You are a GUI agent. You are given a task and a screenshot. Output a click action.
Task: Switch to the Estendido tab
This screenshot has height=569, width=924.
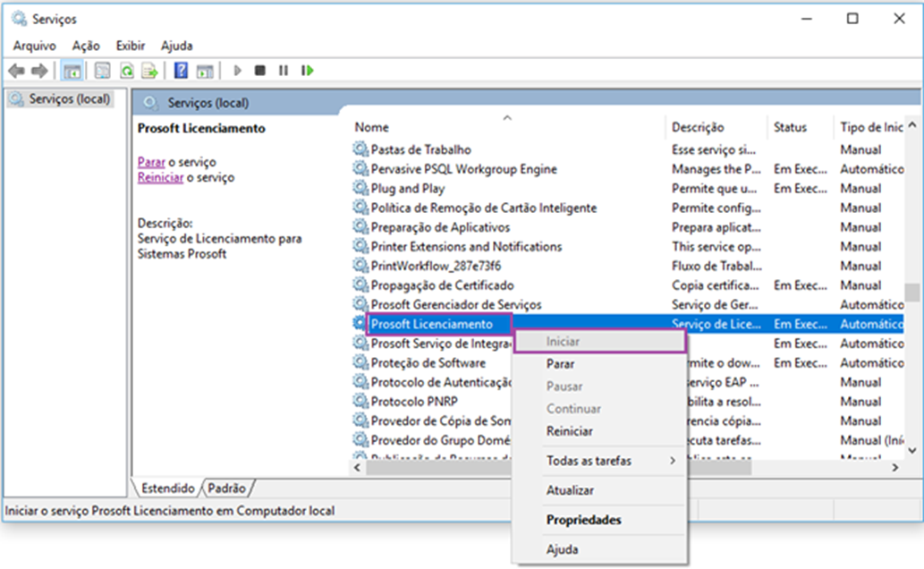pyautogui.click(x=168, y=488)
